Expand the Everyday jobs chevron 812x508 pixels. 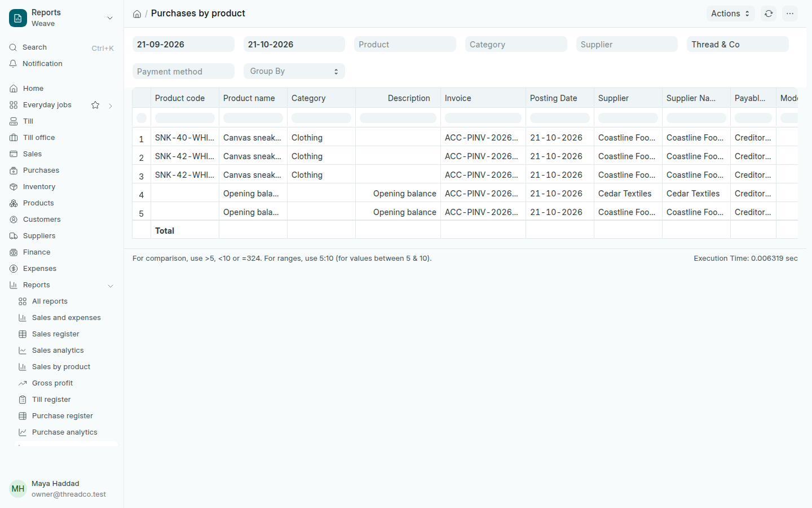[111, 106]
